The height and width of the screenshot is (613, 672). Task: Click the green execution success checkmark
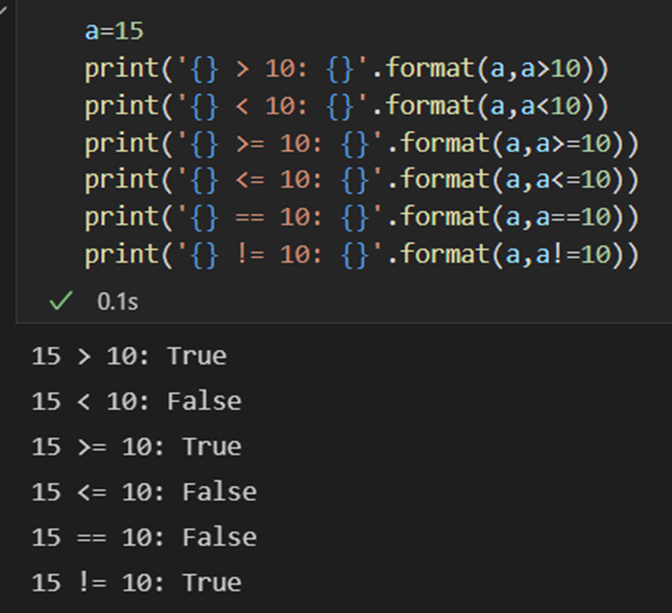tap(61, 300)
